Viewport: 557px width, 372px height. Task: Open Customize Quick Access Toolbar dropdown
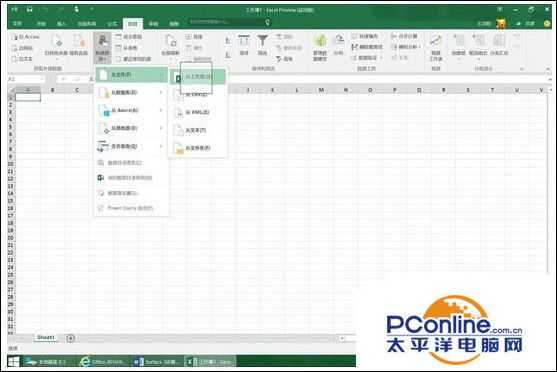point(92,10)
